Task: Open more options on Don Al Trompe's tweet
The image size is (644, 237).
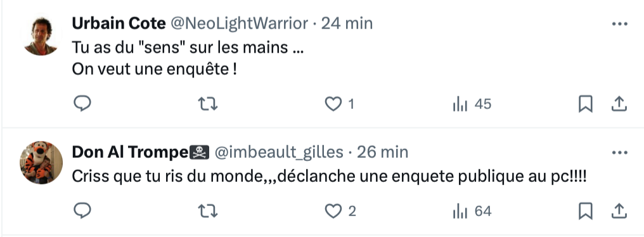Action: [619, 153]
